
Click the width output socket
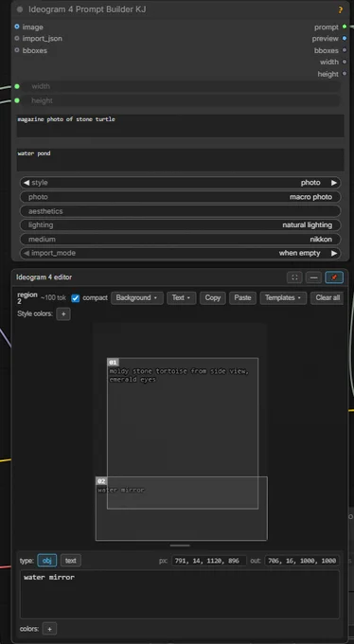point(345,62)
